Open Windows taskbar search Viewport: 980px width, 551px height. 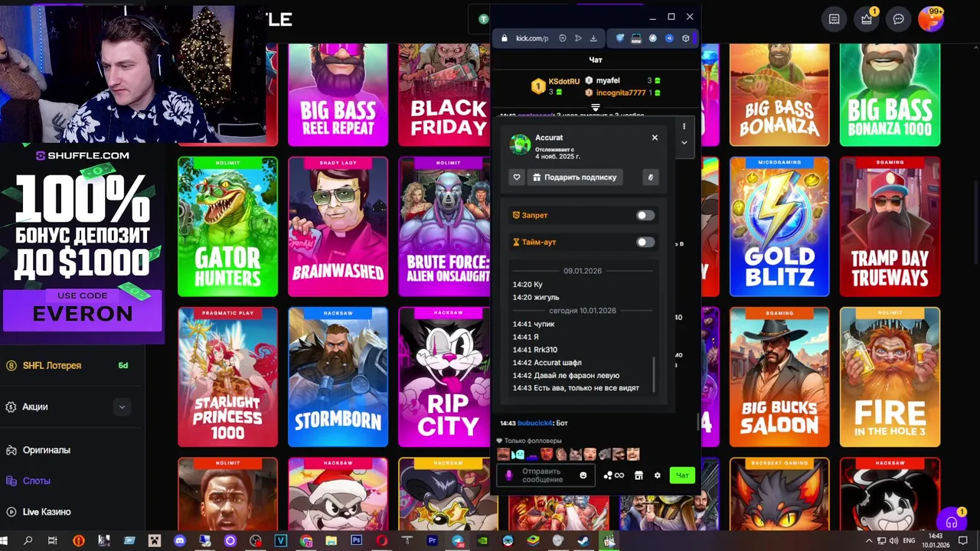pyautogui.click(x=28, y=540)
